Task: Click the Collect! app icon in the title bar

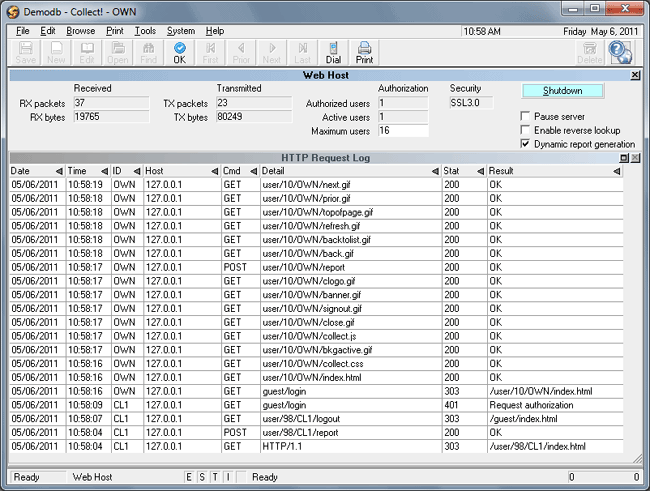Action: [13, 12]
